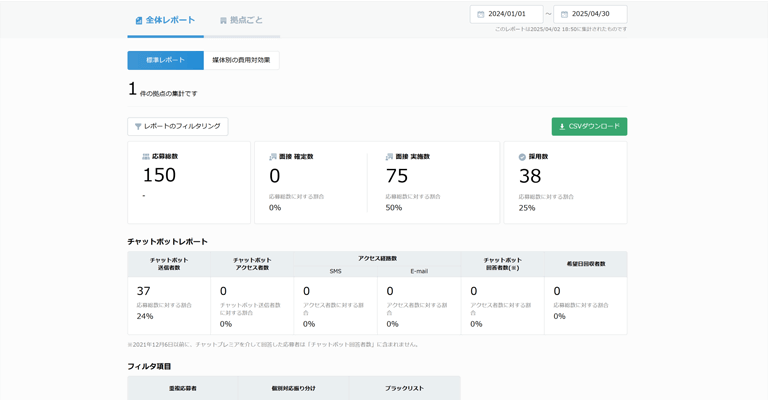Click the 採用数 checkmark icon
The height and width of the screenshot is (400, 768).
point(522,157)
